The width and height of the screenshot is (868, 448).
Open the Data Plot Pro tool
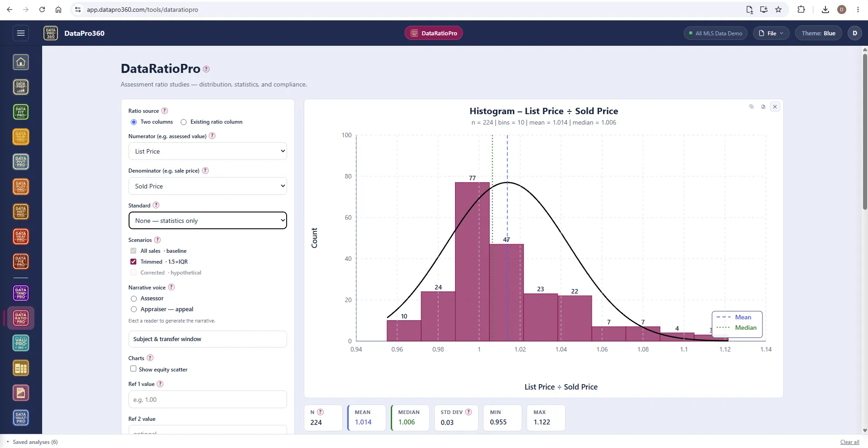point(21,187)
